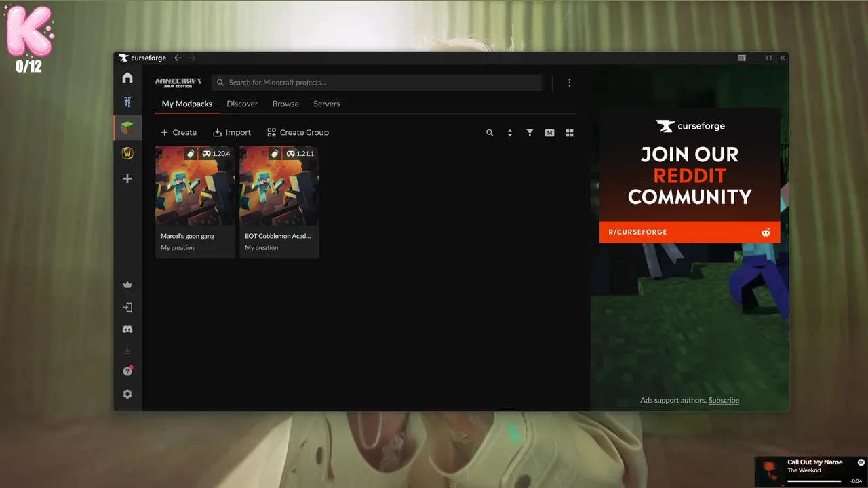Click the 1.20.4 version badge
Screen dimensions: 868x488
coord(216,154)
